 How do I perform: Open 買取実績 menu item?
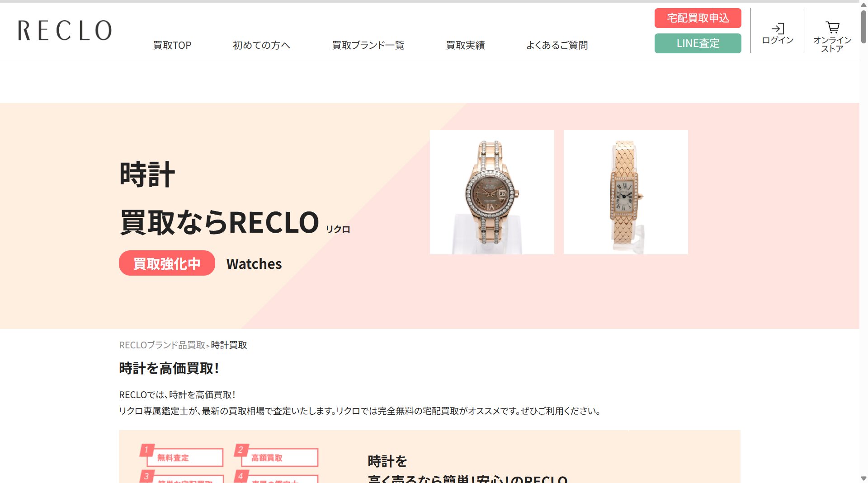pyautogui.click(x=465, y=45)
